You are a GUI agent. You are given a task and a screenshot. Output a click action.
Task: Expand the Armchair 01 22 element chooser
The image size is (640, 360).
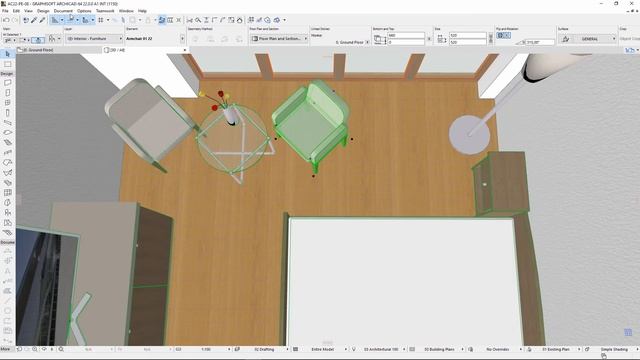[x=182, y=38]
